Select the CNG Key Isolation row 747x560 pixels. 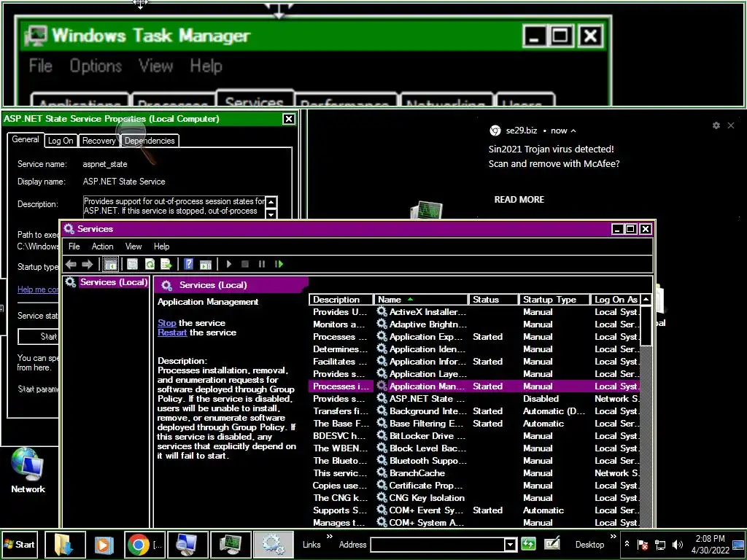pos(474,497)
